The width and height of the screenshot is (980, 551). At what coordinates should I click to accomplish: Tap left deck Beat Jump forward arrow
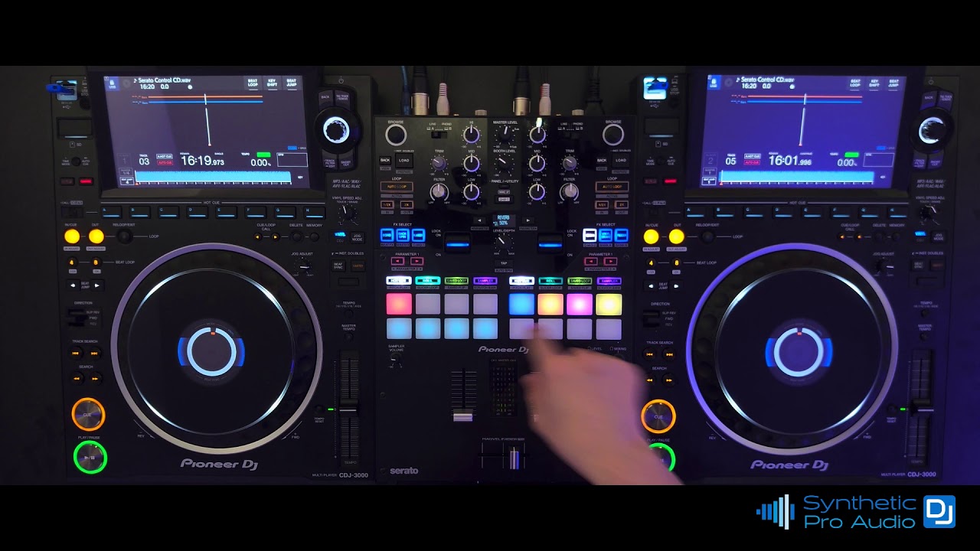(x=96, y=285)
